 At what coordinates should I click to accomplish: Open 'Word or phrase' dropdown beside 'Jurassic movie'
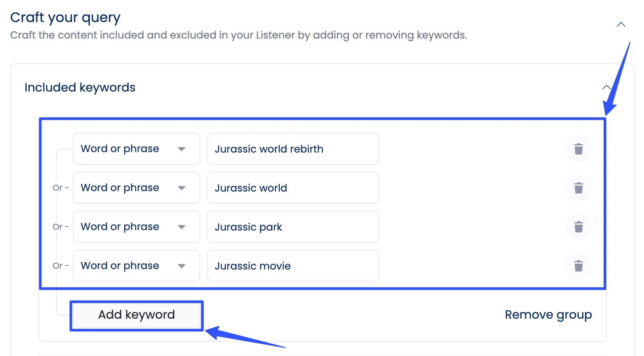click(x=136, y=266)
